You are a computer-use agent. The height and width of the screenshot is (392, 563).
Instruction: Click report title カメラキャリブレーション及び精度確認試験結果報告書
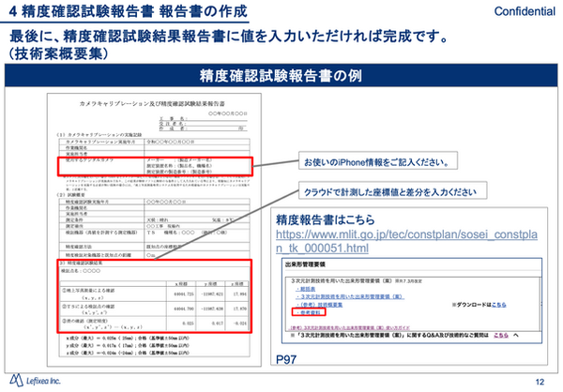point(152,104)
